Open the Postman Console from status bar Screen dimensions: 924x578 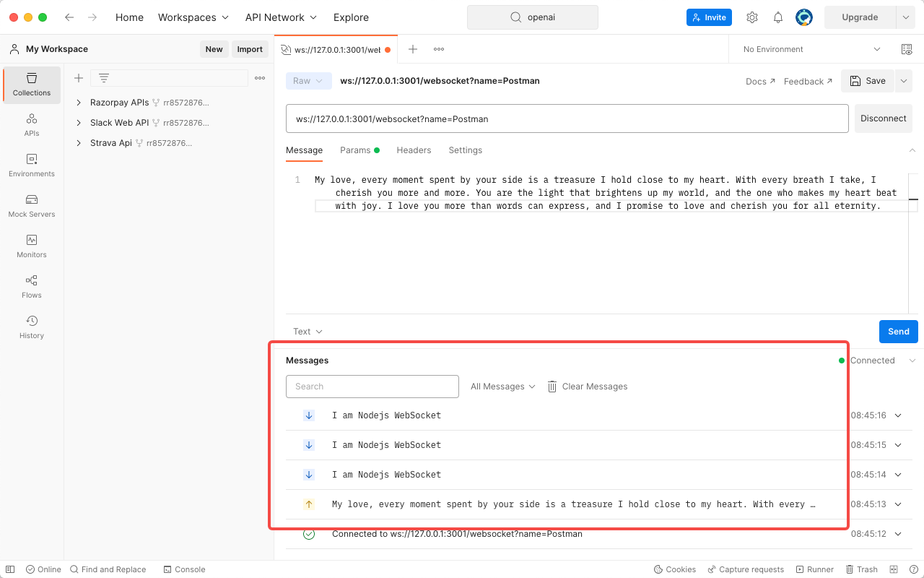coord(184,569)
